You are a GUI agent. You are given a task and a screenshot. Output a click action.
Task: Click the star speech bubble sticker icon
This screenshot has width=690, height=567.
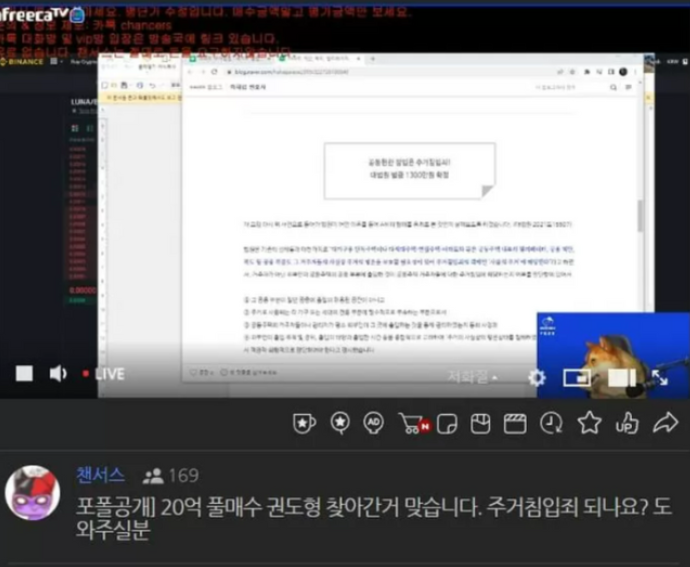[x=340, y=423]
